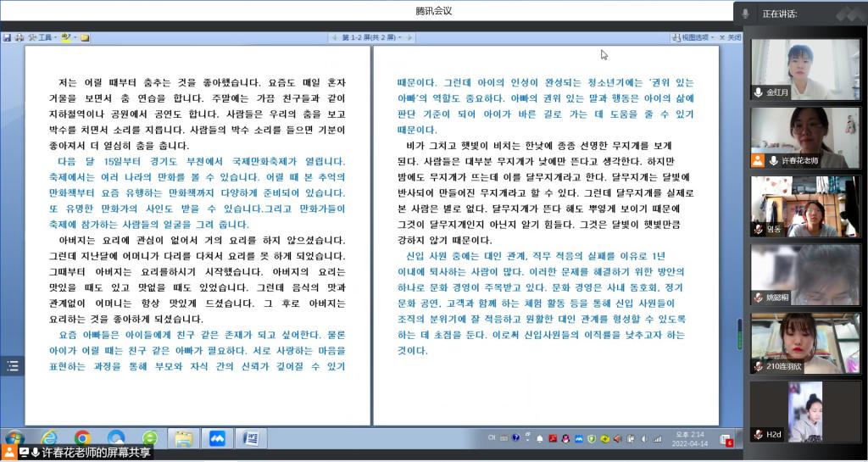Click the 关闭 button to exit reading view
Viewport: 868px width, 462px height.
(x=730, y=37)
